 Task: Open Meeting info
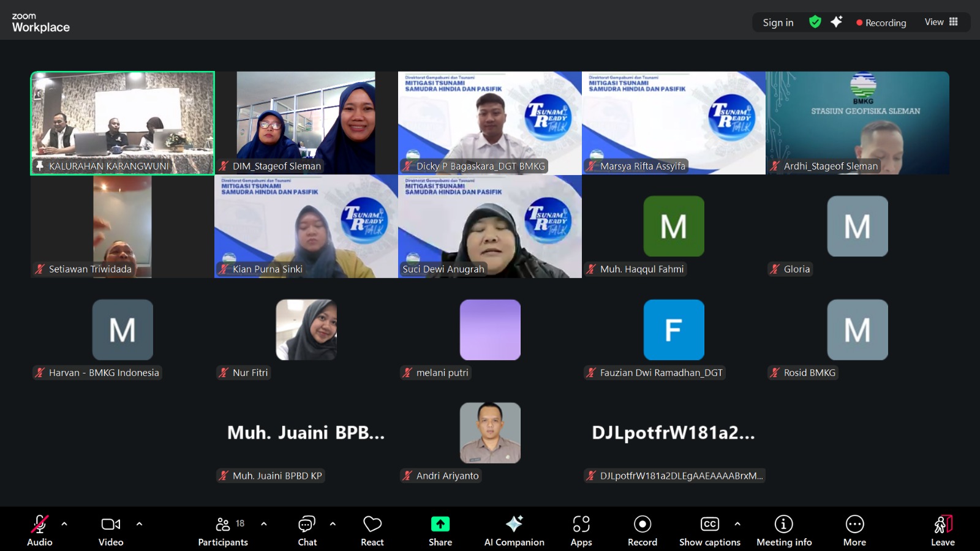point(783,530)
